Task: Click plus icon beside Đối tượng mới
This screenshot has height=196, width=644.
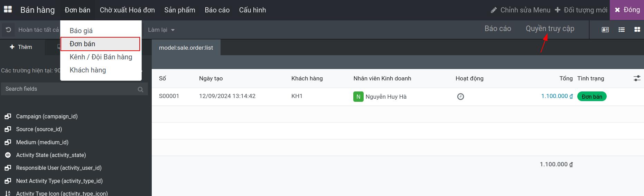Action: (x=558, y=10)
